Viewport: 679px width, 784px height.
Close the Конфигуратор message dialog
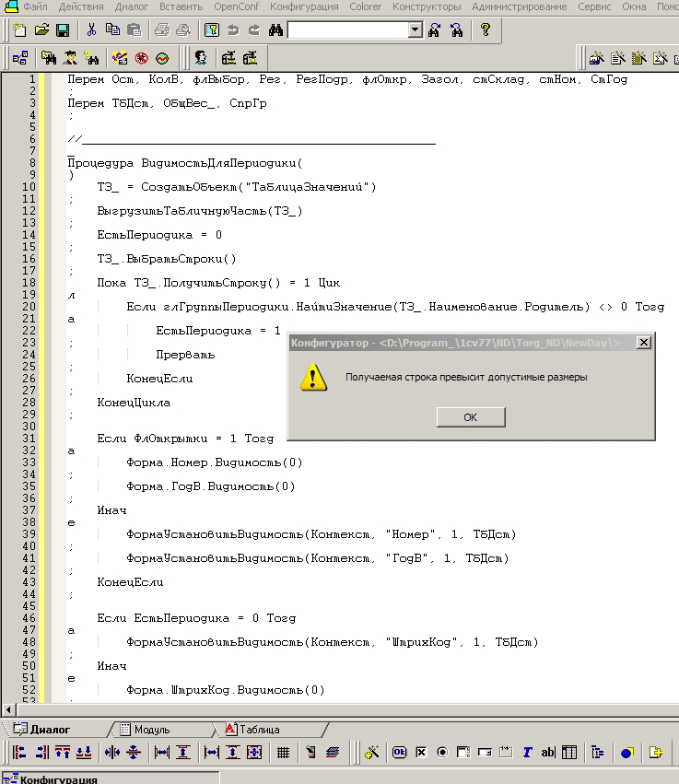(643, 343)
